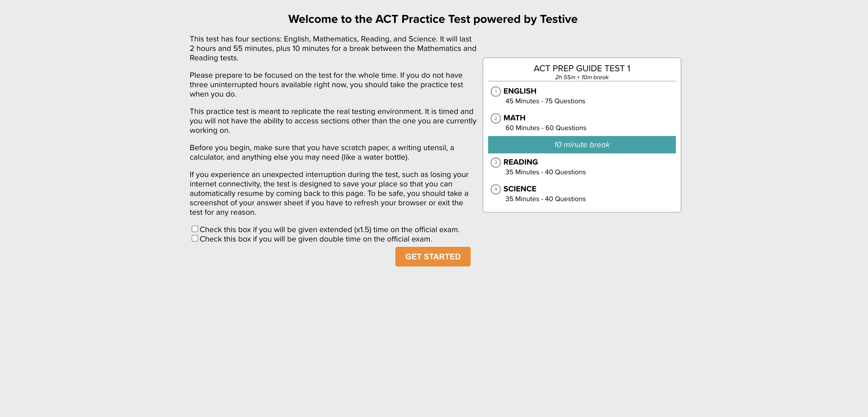Click the circled number 4 Science icon
This screenshot has width=868, height=417.
[495, 189]
